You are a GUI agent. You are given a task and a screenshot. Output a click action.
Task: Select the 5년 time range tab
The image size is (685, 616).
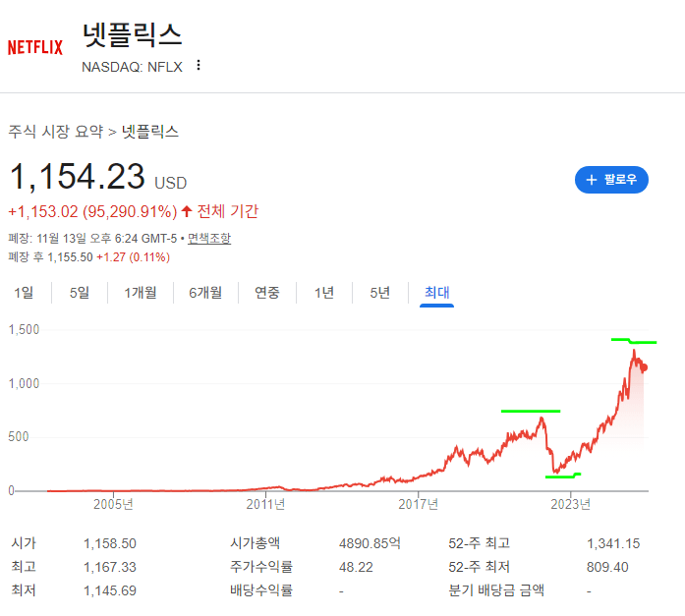click(379, 293)
